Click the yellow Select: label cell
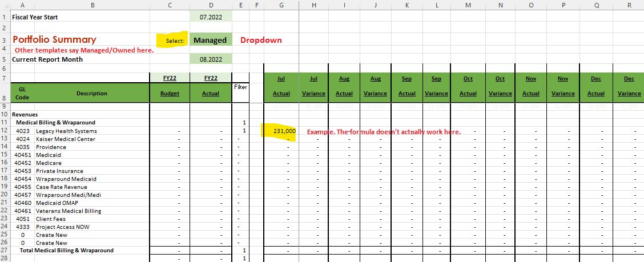Screen dimensions: 644x262 [x=170, y=41]
